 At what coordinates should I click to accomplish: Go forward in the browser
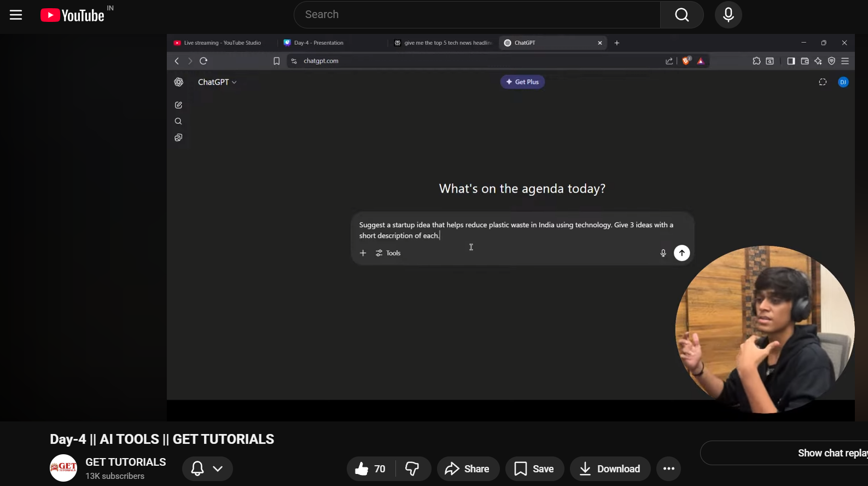(190, 61)
